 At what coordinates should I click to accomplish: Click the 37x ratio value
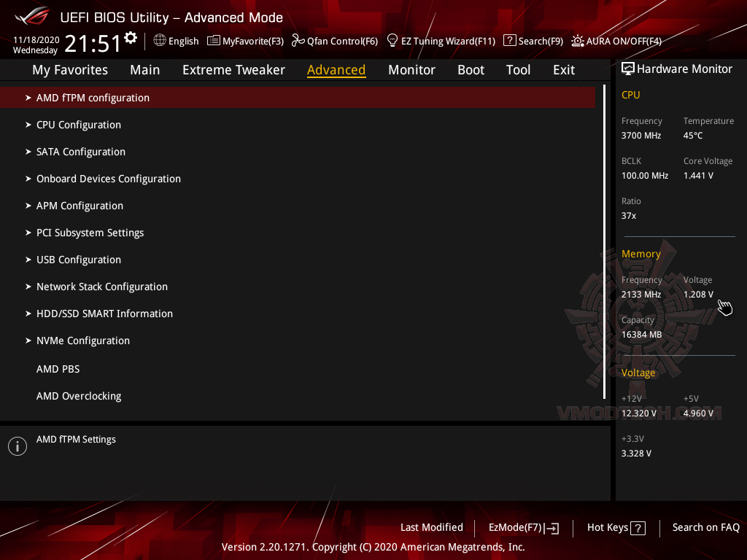(628, 216)
